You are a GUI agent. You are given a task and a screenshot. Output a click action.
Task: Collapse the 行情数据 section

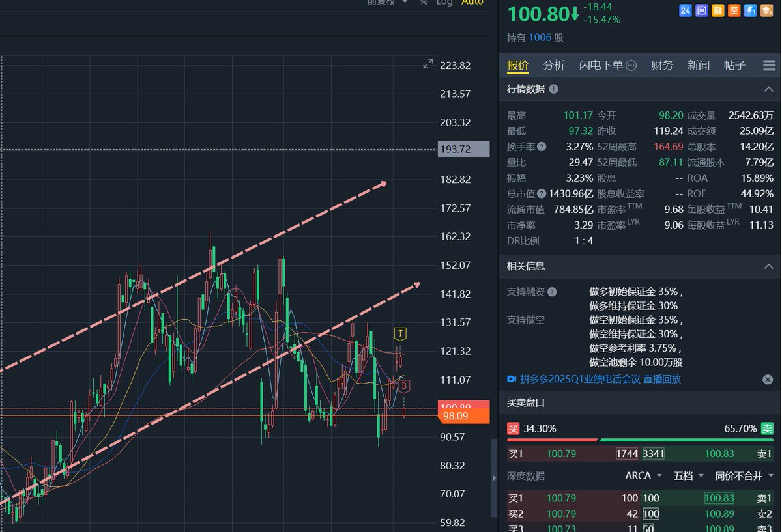769,89
